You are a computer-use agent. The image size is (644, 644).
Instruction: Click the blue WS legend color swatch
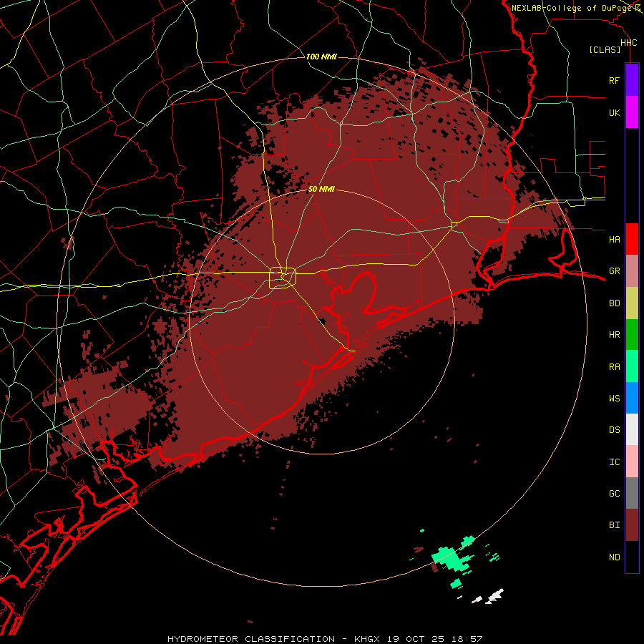point(632,398)
